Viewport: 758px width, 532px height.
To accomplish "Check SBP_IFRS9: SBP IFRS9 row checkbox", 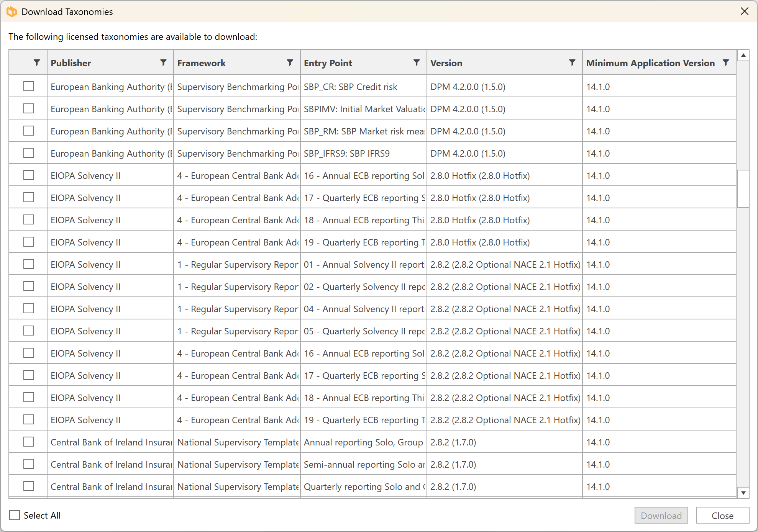I will pyautogui.click(x=29, y=153).
